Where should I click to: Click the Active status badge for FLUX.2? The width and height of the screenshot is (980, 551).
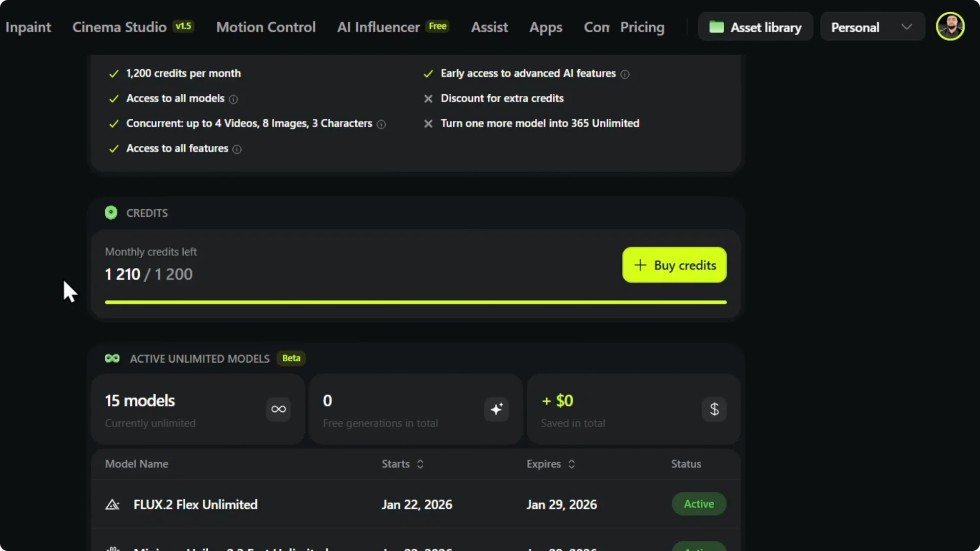pos(698,504)
